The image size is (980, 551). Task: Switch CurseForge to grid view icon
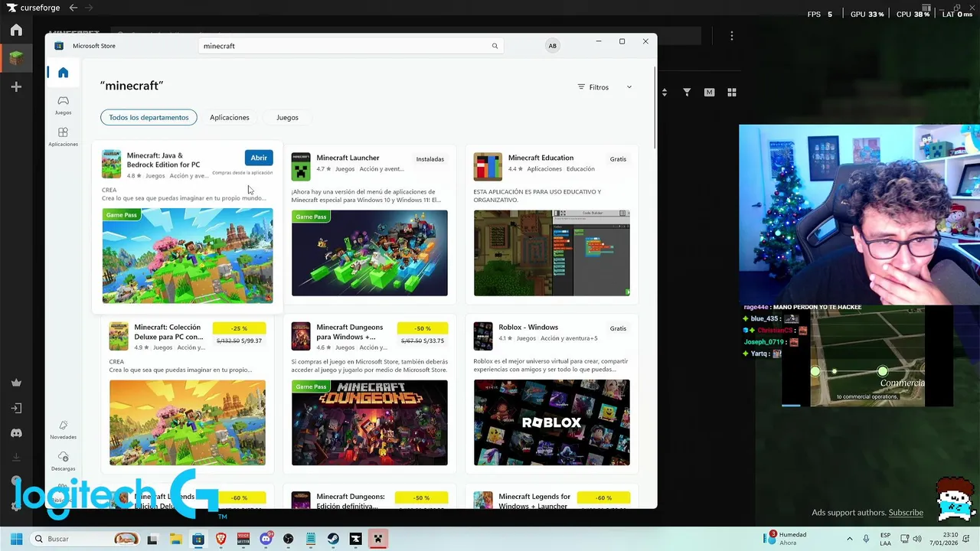(731, 92)
